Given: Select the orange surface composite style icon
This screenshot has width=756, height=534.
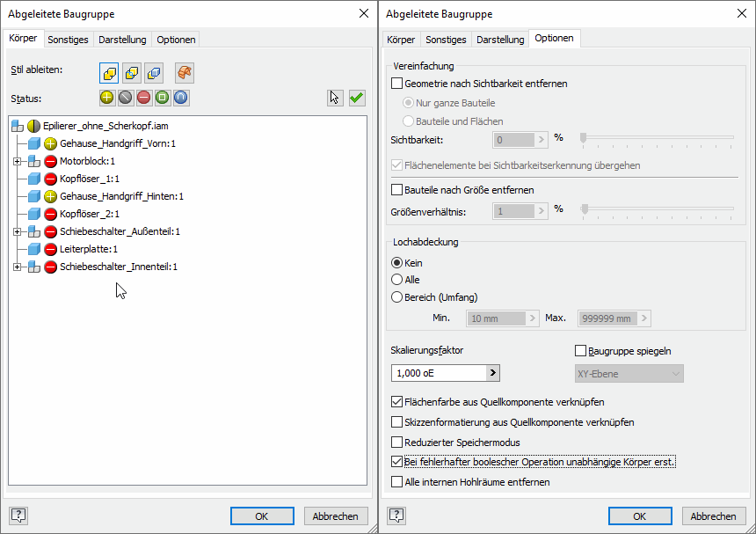Looking at the screenshot, I should click(x=185, y=73).
